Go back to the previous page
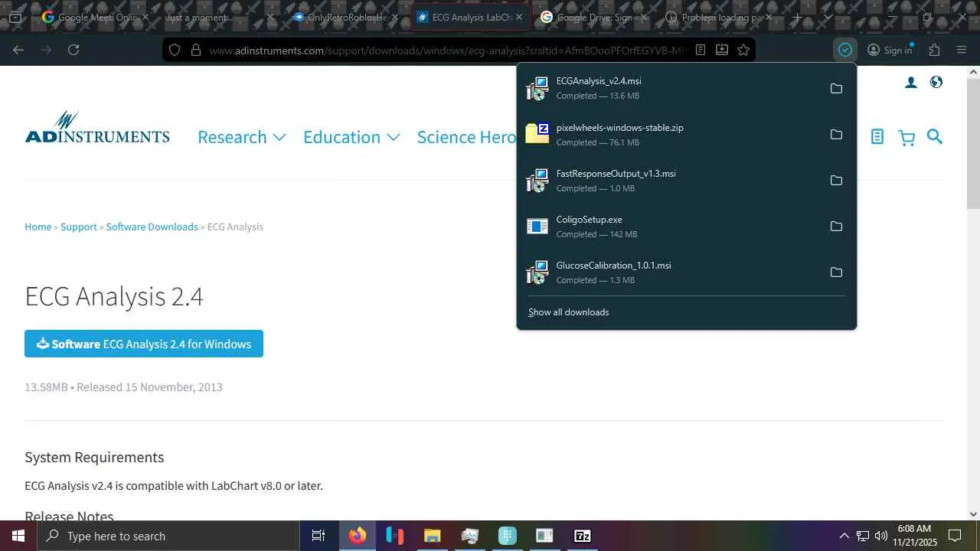The height and width of the screenshot is (551, 980). pyautogui.click(x=18, y=50)
